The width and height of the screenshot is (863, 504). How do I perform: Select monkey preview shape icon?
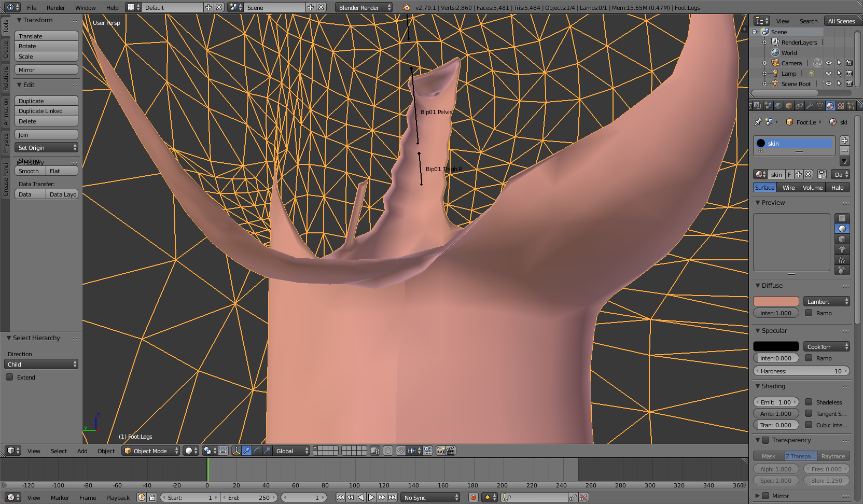[842, 249]
